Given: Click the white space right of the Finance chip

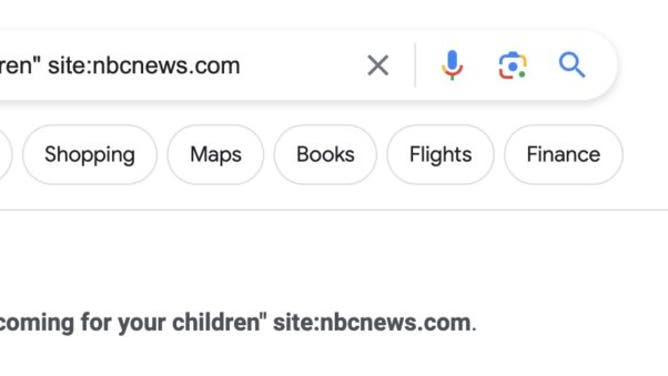Looking at the screenshot, I should [x=645, y=155].
